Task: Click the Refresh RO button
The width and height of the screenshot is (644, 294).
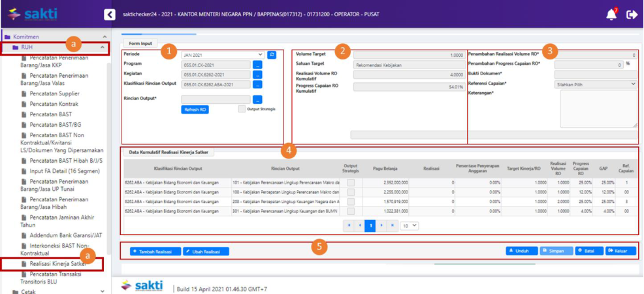Action: (x=195, y=109)
